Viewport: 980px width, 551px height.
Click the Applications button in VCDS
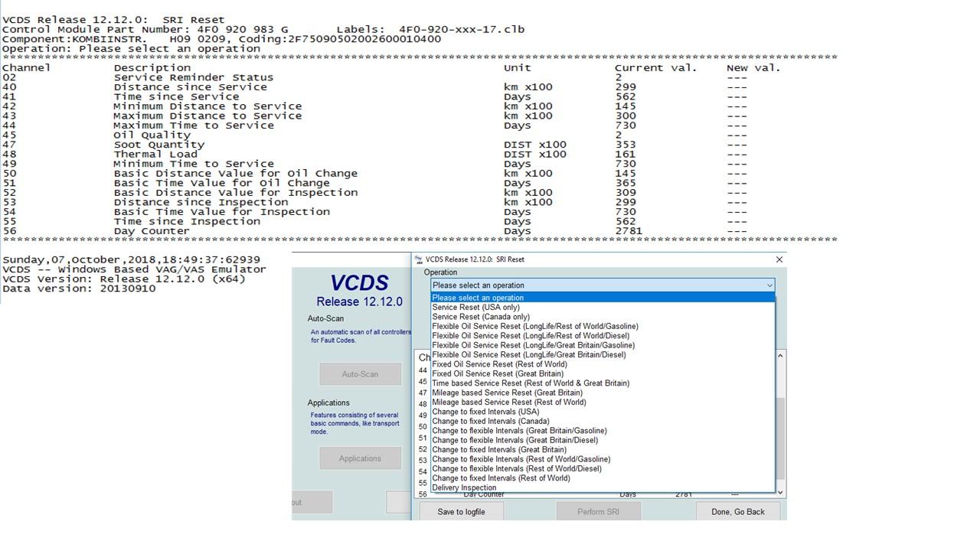(x=360, y=458)
